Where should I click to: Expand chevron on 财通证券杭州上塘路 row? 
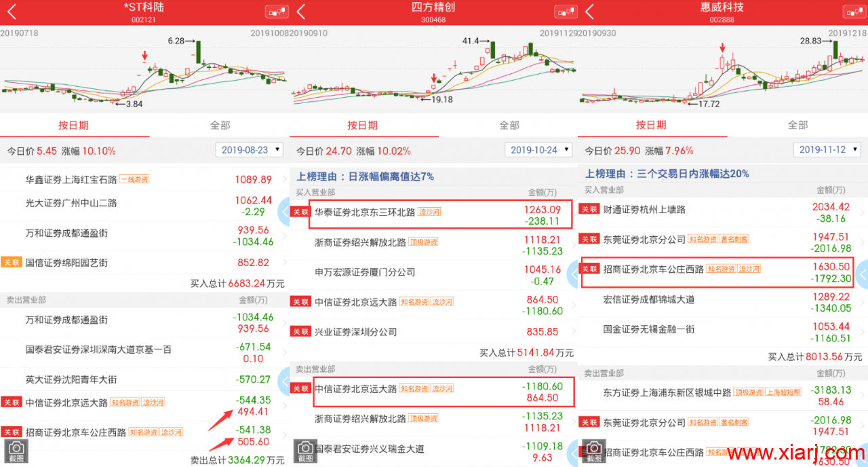[863, 214]
